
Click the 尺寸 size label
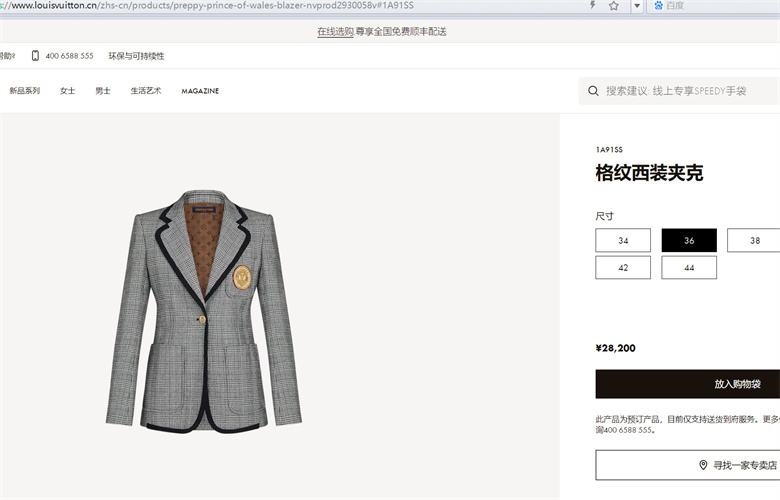[604, 216]
